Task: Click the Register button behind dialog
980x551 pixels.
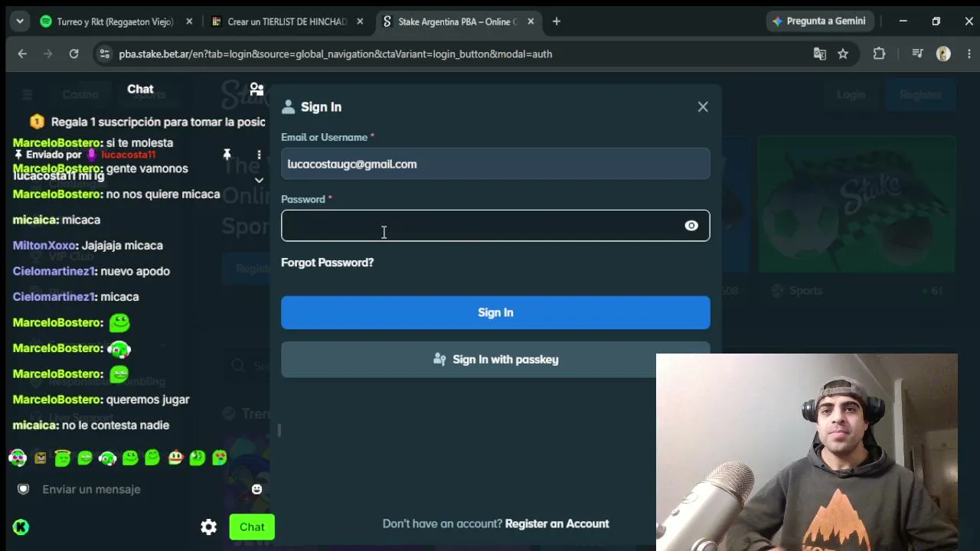Action: pos(920,95)
